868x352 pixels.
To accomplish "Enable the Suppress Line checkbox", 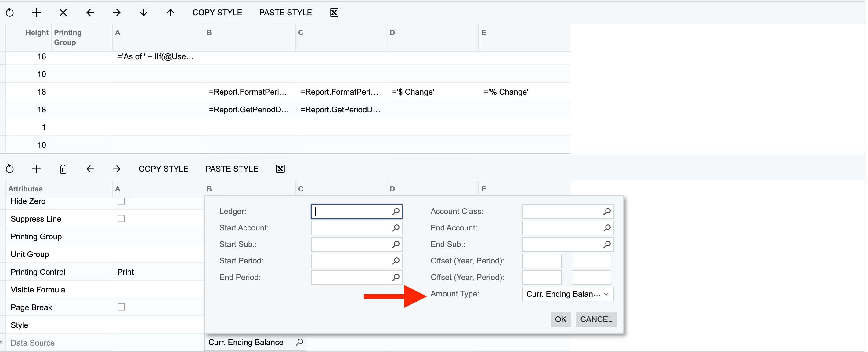I will (121, 219).
